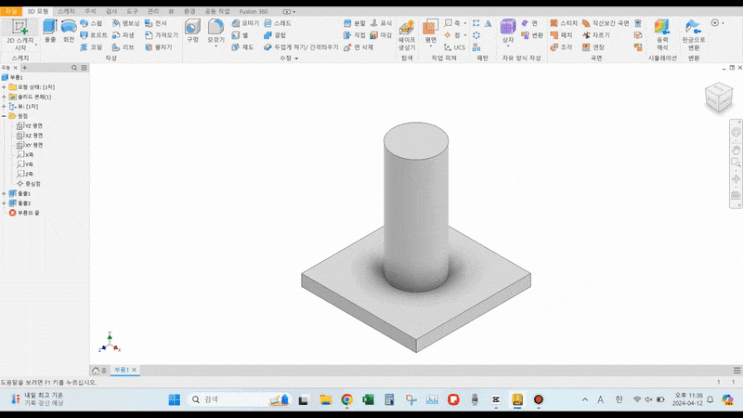Choose the Coil (코일) tool
The width and height of the screenshot is (743, 418).
[x=91, y=47]
